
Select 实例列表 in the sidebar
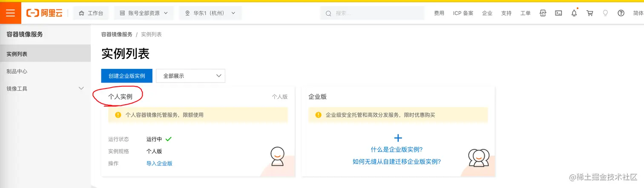45,54
